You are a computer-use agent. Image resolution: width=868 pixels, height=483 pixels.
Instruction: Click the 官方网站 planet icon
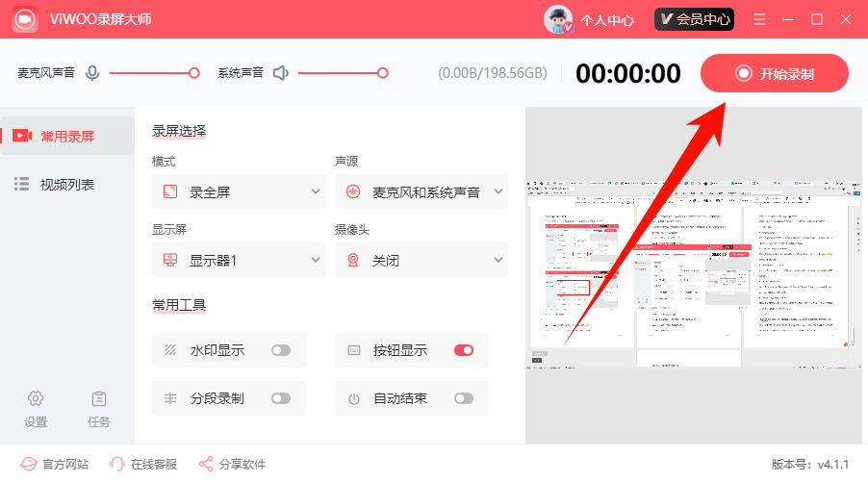[29, 464]
